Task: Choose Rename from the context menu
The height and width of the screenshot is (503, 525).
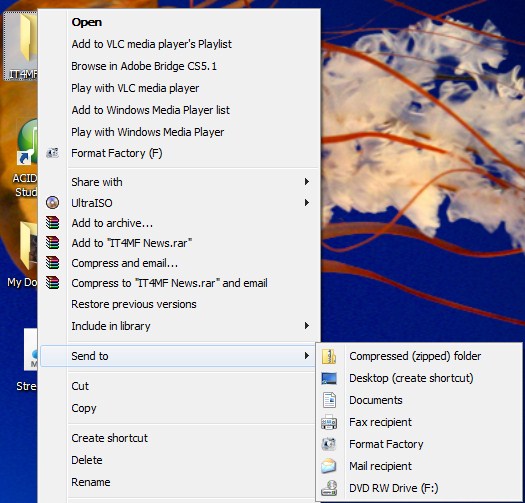Action: click(x=179, y=482)
